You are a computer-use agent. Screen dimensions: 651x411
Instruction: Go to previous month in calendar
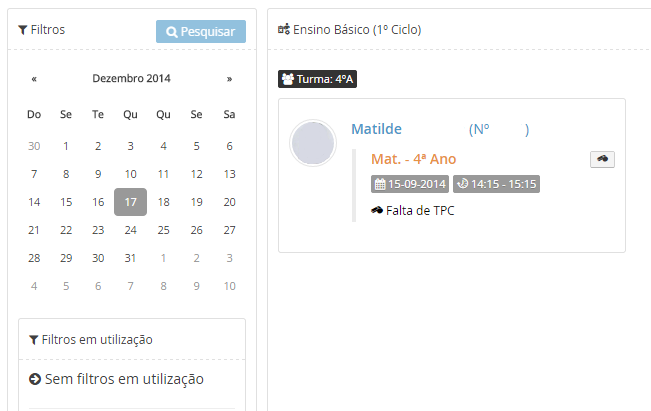[34, 78]
